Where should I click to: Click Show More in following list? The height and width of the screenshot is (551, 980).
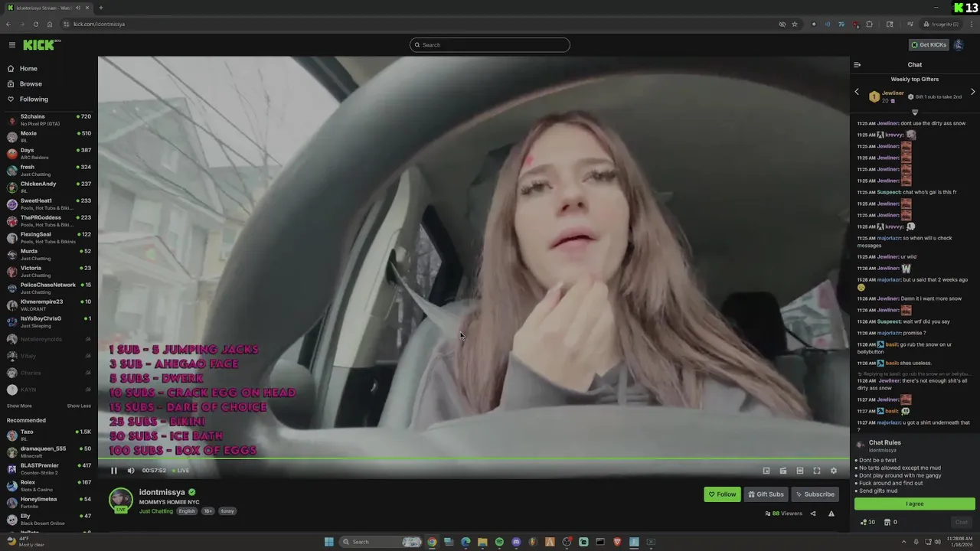tap(19, 406)
